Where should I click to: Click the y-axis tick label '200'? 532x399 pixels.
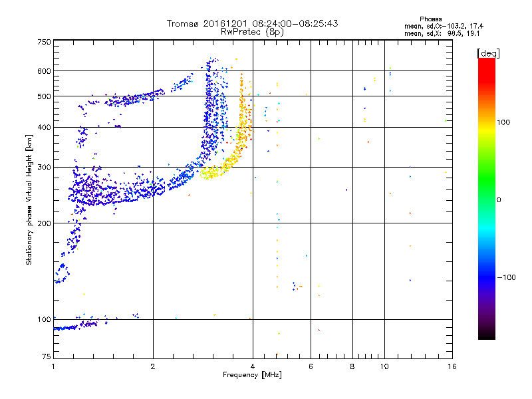[x=44, y=223]
